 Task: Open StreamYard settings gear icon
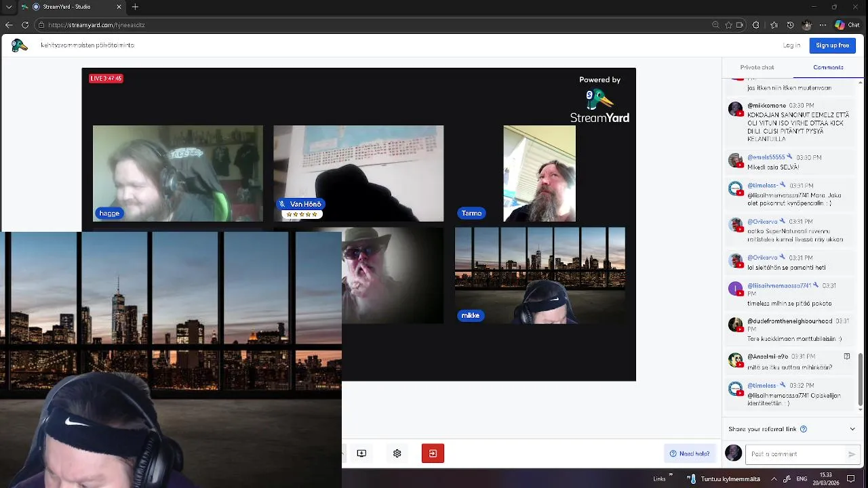tap(397, 453)
